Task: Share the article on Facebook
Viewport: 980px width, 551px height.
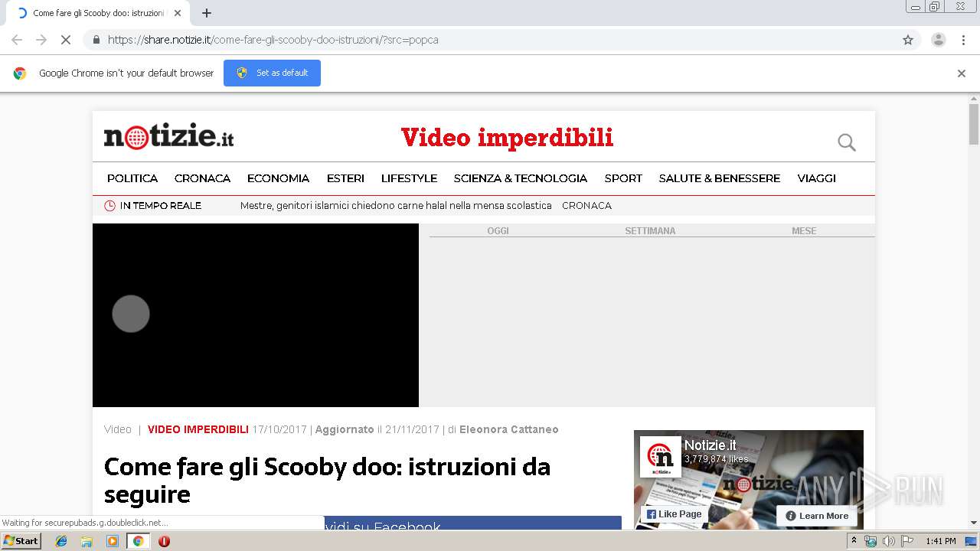Action: 473,523
